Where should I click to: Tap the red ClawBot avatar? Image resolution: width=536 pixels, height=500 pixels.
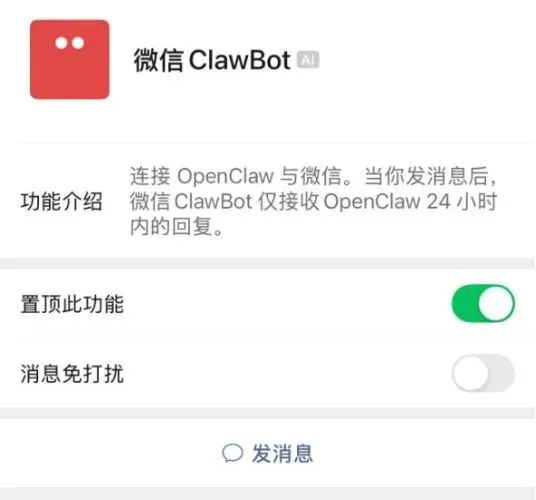[70, 59]
